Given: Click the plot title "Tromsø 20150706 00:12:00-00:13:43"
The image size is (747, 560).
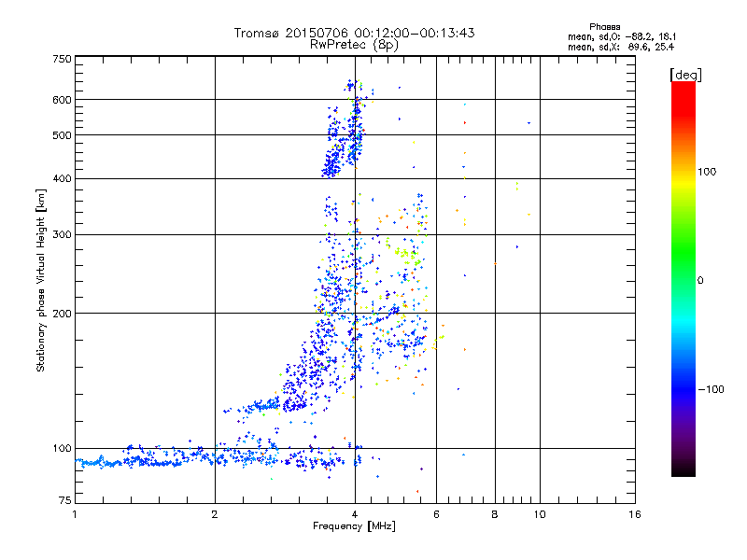Looking at the screenshot, I should [x=355, y=33].
